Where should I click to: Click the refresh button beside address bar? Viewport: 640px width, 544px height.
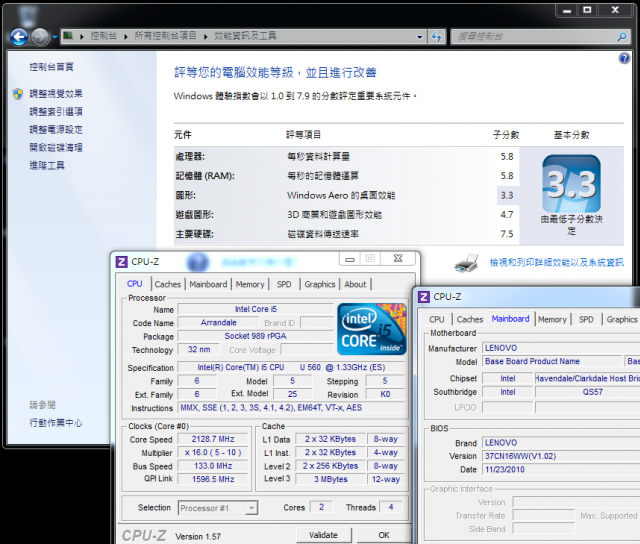tap(436, 37)
